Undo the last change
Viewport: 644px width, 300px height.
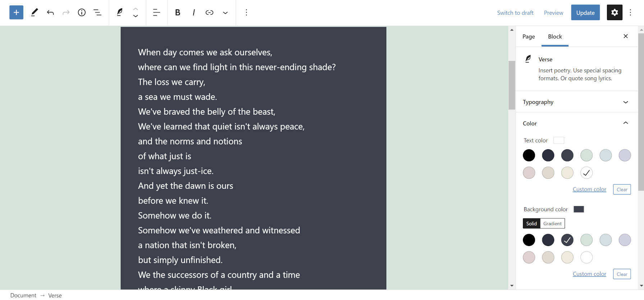[50, 13]
